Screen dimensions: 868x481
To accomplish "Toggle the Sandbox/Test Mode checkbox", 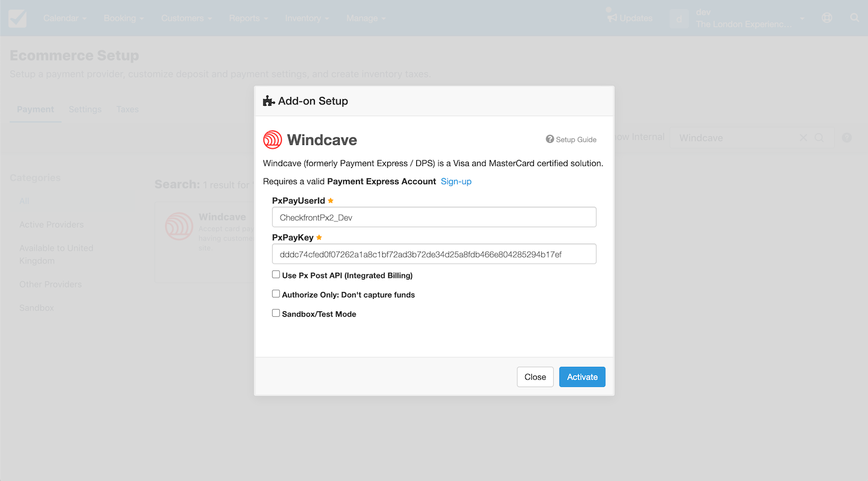I will (276, 313).
